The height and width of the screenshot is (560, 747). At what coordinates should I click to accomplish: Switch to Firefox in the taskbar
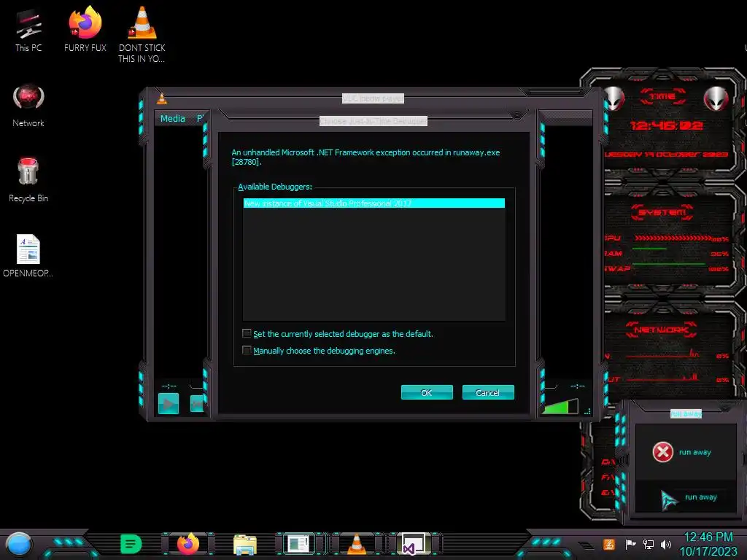[x=188, y=544]
